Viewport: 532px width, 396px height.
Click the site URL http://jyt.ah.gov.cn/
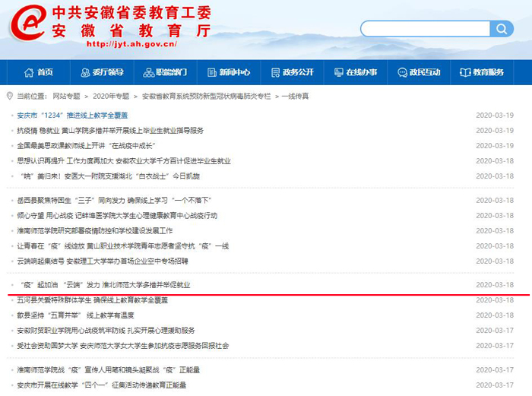pyautogui.click(x=131, y=44)
